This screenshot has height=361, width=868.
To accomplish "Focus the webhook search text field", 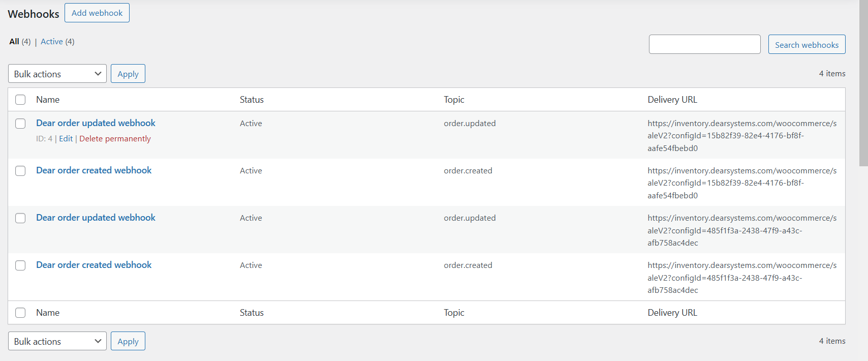I will [x=704, y=44].
